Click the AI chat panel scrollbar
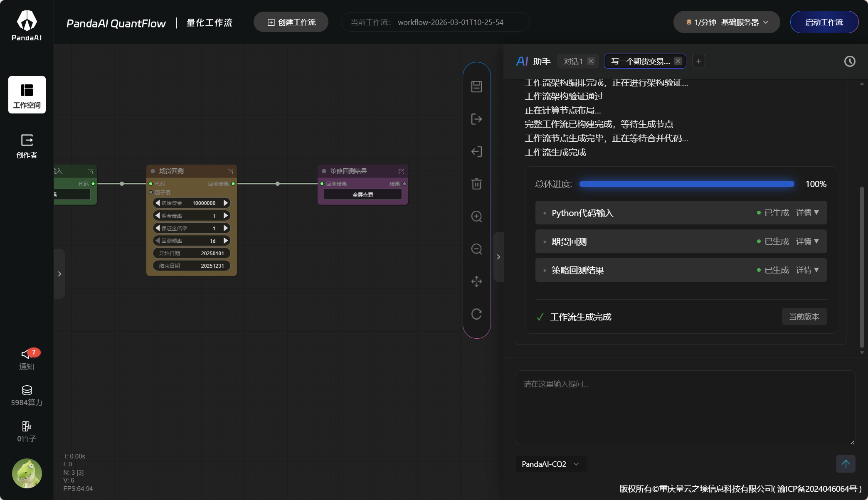The height and width of the screenshot is (500, 868). pyautogui.click(x=862, y=267)
